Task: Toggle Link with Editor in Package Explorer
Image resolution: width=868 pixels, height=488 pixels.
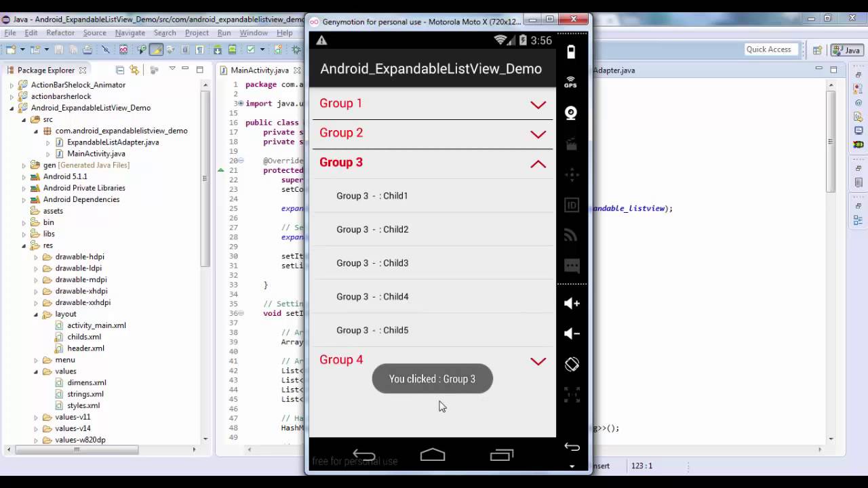Action: click(x=134, y=70)
